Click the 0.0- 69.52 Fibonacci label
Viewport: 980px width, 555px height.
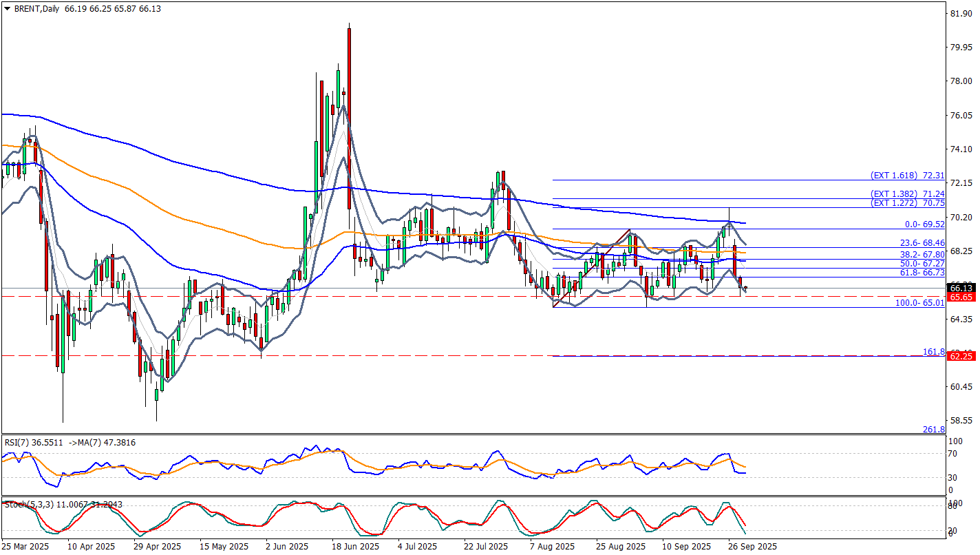(x=924, y=224)
